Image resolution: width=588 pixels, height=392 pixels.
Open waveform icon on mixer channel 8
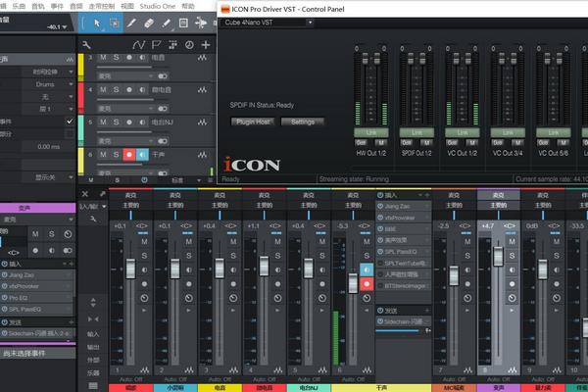(513, 370)
